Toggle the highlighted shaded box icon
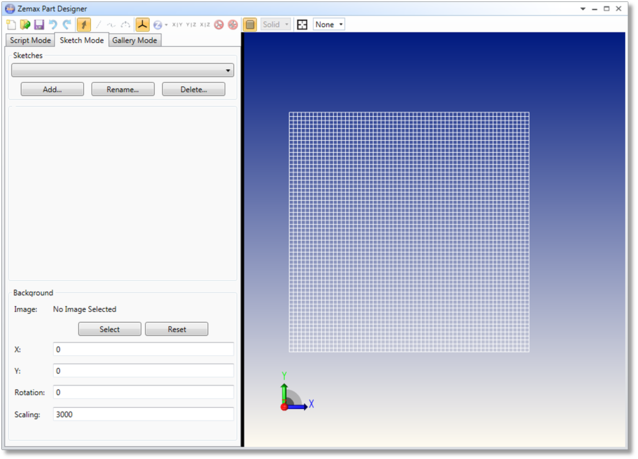The height and width of the screenshot is (459, 638). (250, 25)
